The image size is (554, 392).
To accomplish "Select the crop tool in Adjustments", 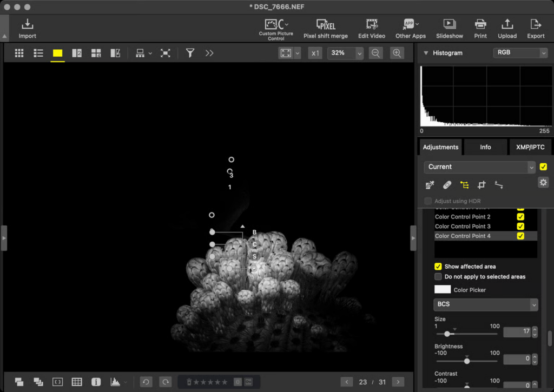I will point(482,185).
